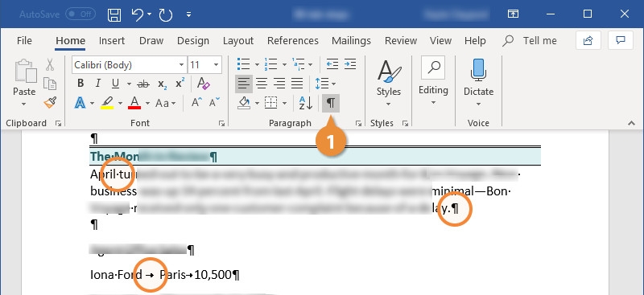Open Customize Quick Access Toolbar dropdown

point(188,14)
